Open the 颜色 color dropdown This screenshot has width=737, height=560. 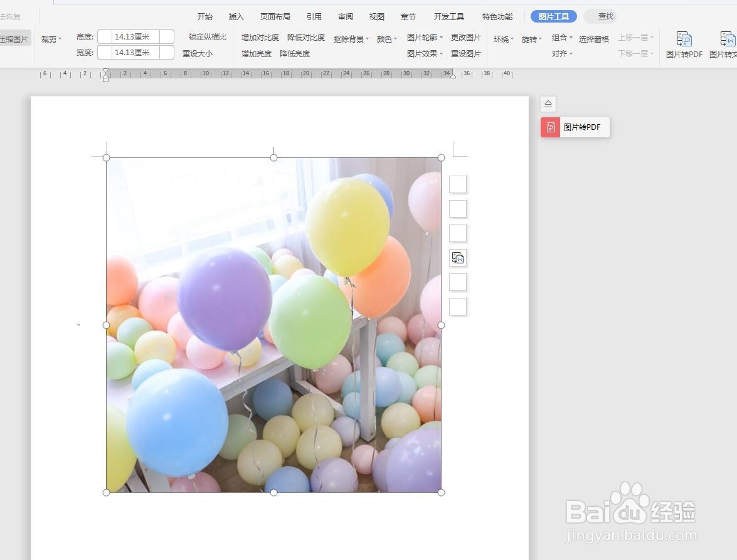387,39
